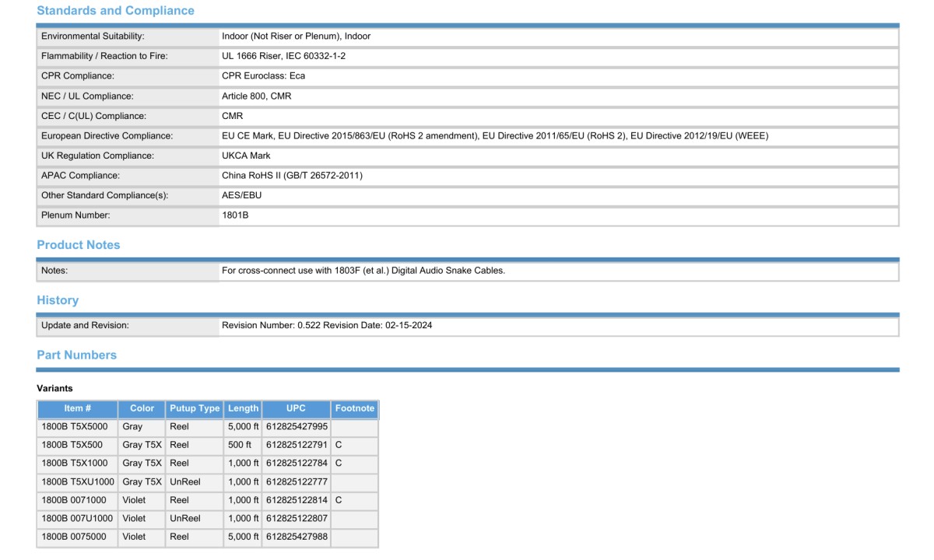
Task: Click the Part Numbers heading
Action: 76,355
